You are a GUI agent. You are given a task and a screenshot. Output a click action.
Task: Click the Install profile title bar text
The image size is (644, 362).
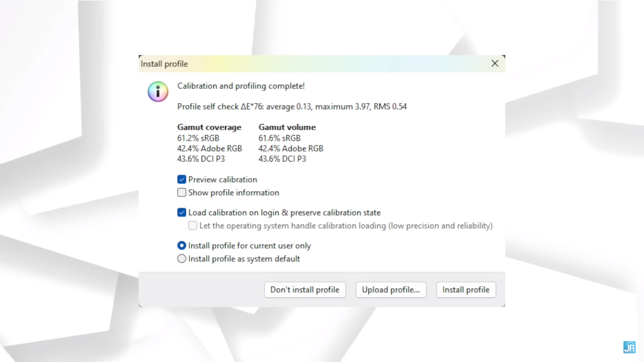coord(164,64)
